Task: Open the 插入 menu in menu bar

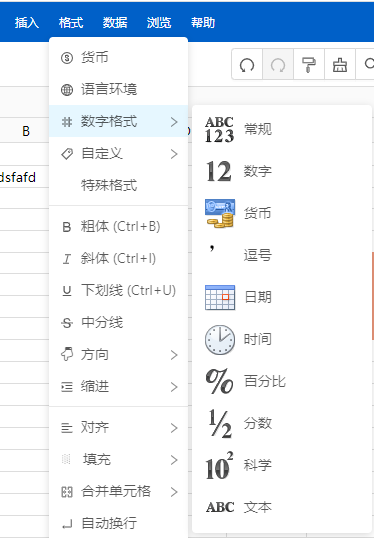Action: click(27, 23)
